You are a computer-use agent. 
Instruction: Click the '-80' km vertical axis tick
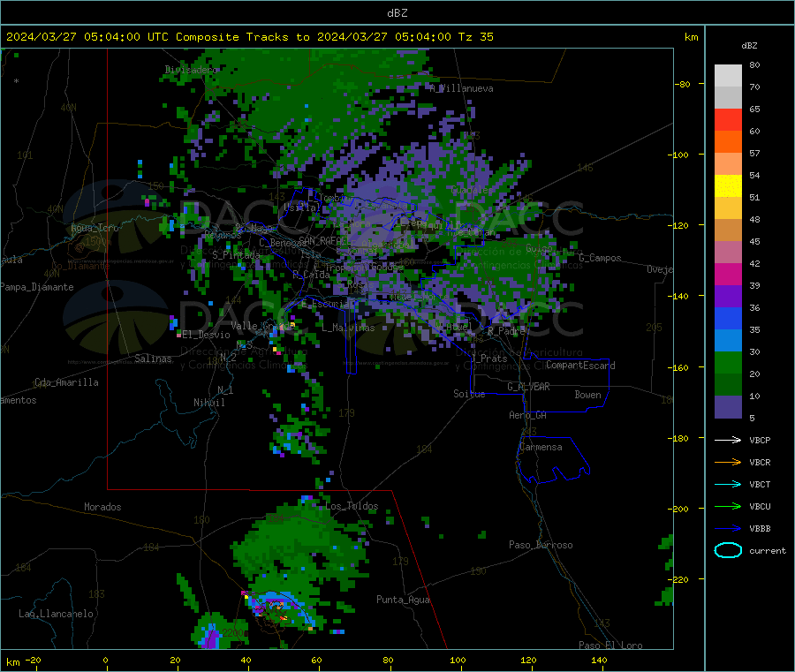682,84
